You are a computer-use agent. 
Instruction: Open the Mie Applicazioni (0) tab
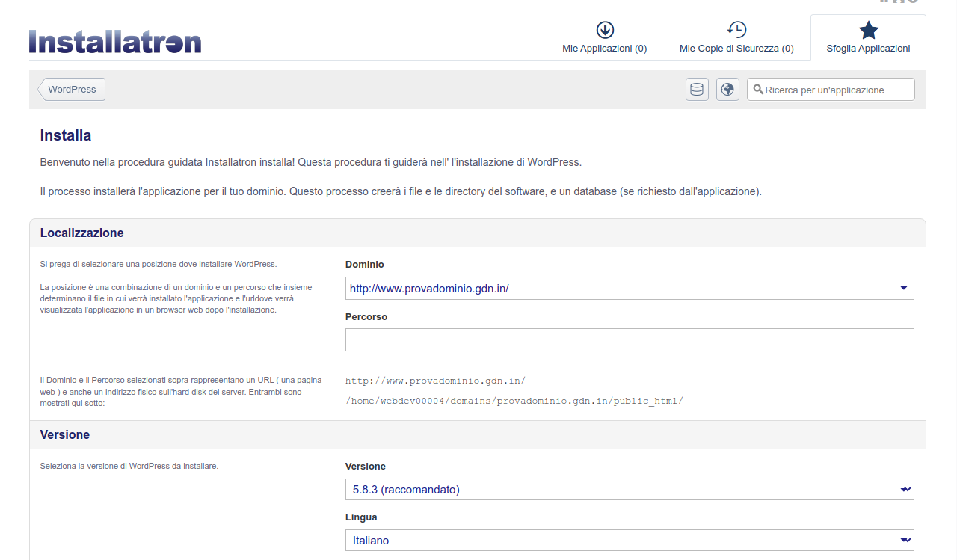point(605,38)
